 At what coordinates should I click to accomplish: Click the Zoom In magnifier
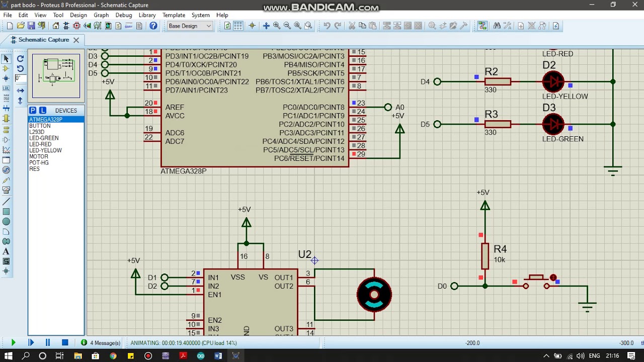click(277, 26)
